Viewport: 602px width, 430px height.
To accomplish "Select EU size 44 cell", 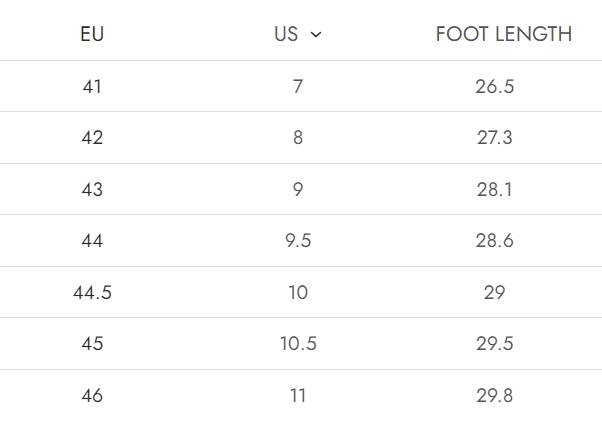I will (92, 241).
